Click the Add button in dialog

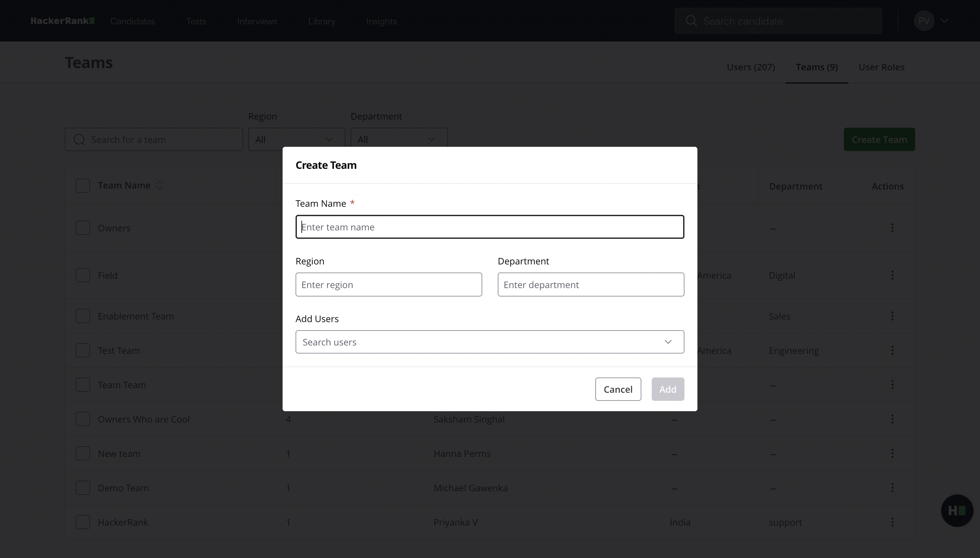pyautogui.click(x=667, y=389)
